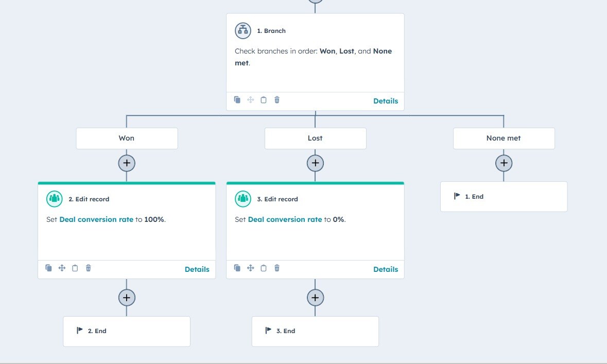The height and width of the screenshot is (364, 607).
Task: Click the clipboard icon on the 0% Edit record card
Action: click(x=264, y=268)
